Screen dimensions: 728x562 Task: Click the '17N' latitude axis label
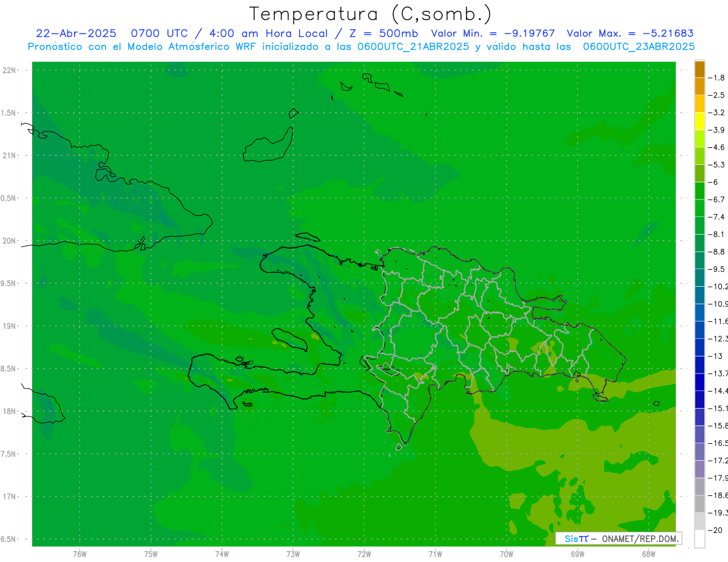click(x=10, y=497)
